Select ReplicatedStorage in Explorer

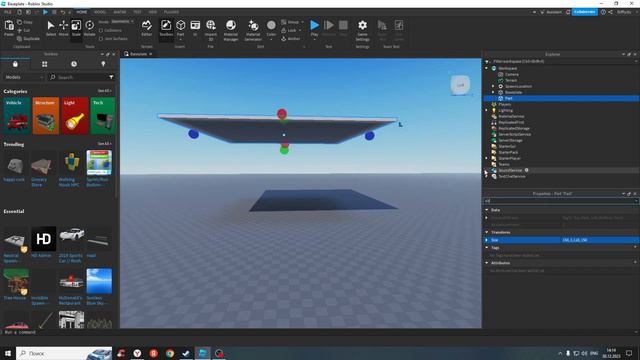point(513,128)
